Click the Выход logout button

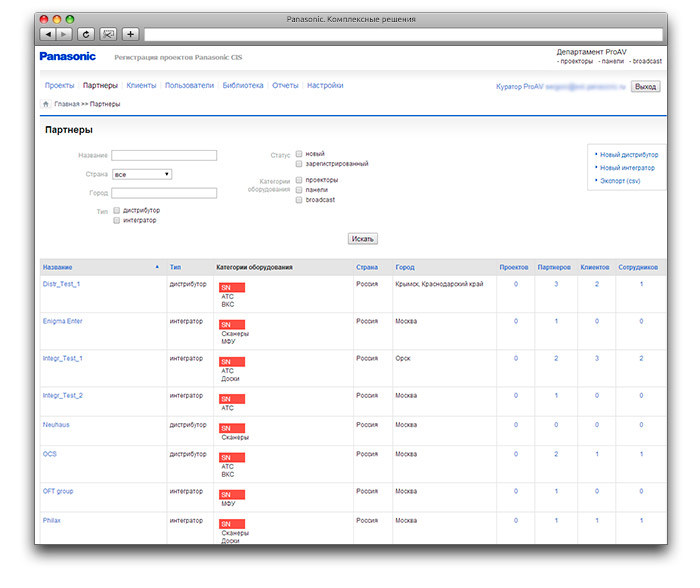645,87
